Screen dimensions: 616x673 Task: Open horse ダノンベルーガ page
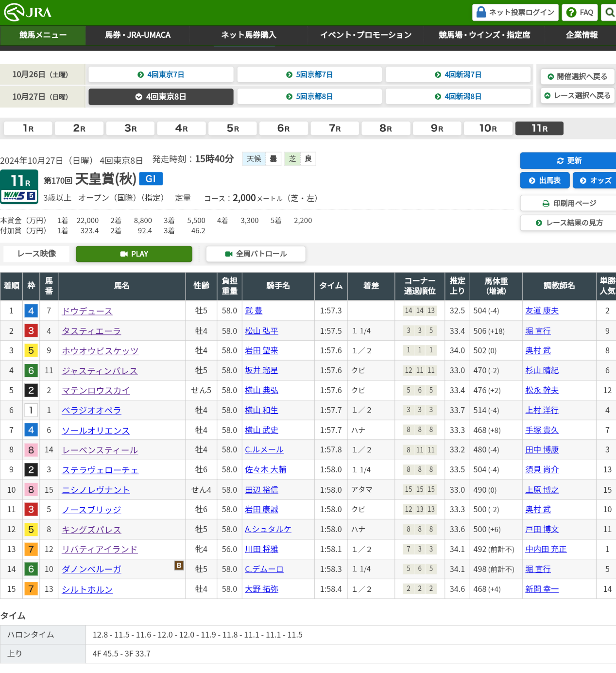click(91, 569)
